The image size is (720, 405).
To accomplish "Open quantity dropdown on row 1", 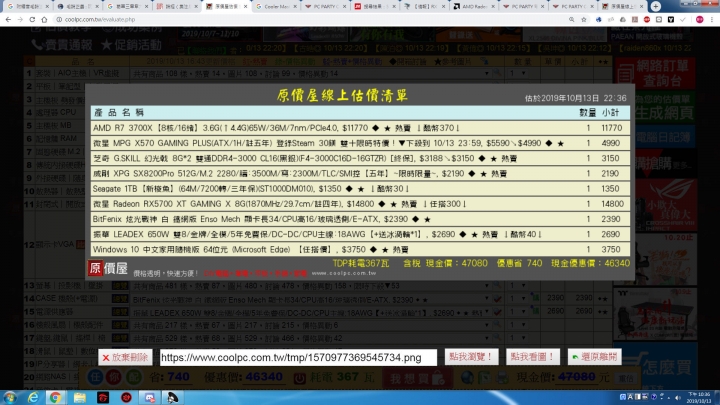I will pyautogui.click(x=518, y=73).
